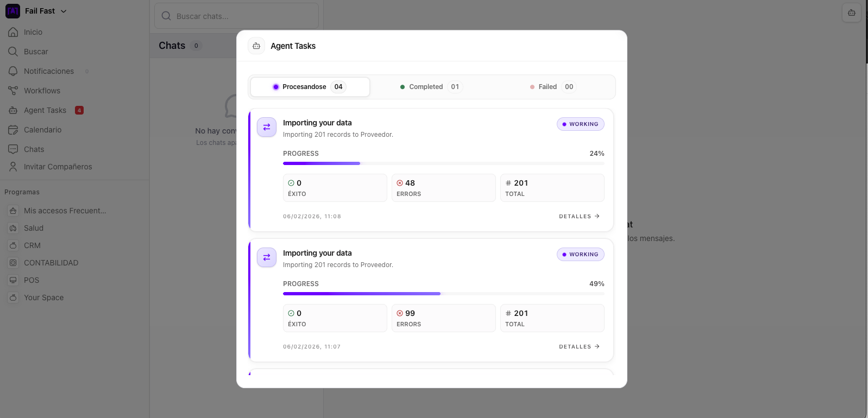Viewport: 868px width, 418px height.
Task: Click Invitar Compañeros person icon
Action: [13, 167]
